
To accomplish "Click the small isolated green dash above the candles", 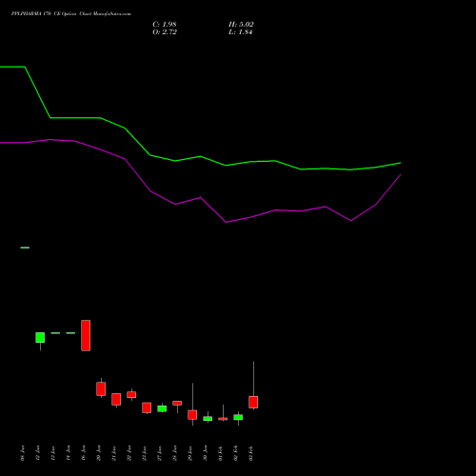I will [x=25, y=248].
